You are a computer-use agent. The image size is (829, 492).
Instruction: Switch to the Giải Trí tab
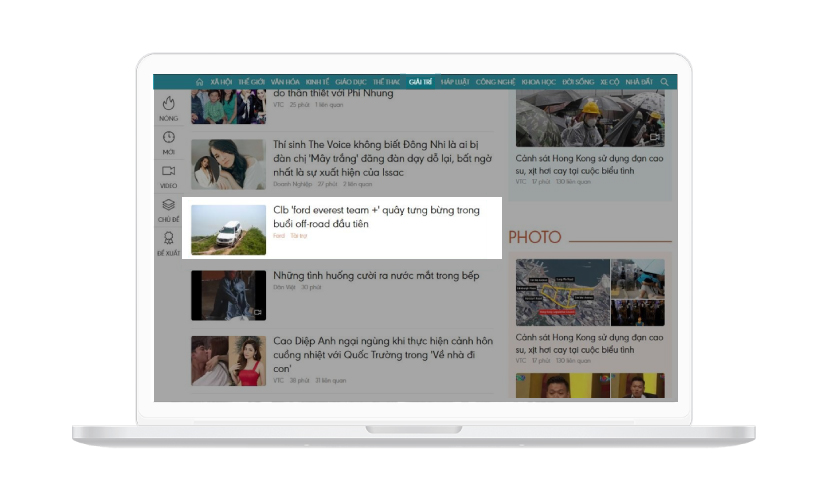pos(420,82)
